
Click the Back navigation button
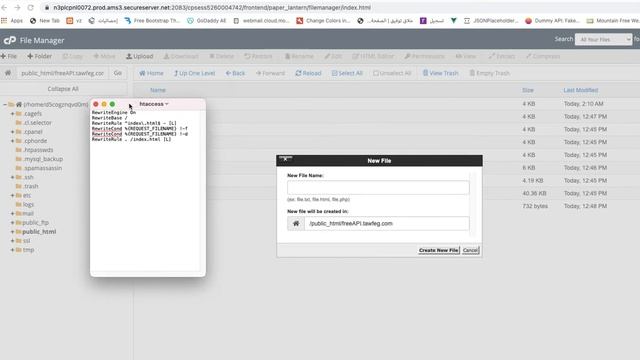click(x=235, y=73)
